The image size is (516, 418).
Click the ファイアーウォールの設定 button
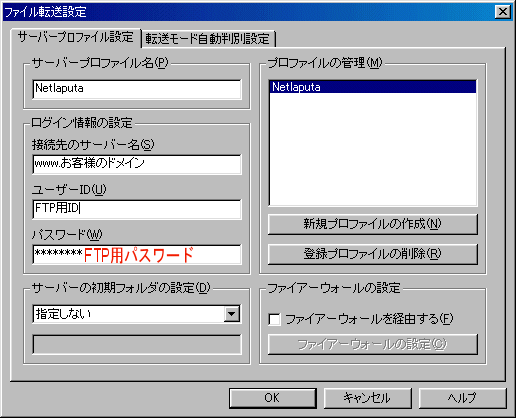(x=373, y=344)
